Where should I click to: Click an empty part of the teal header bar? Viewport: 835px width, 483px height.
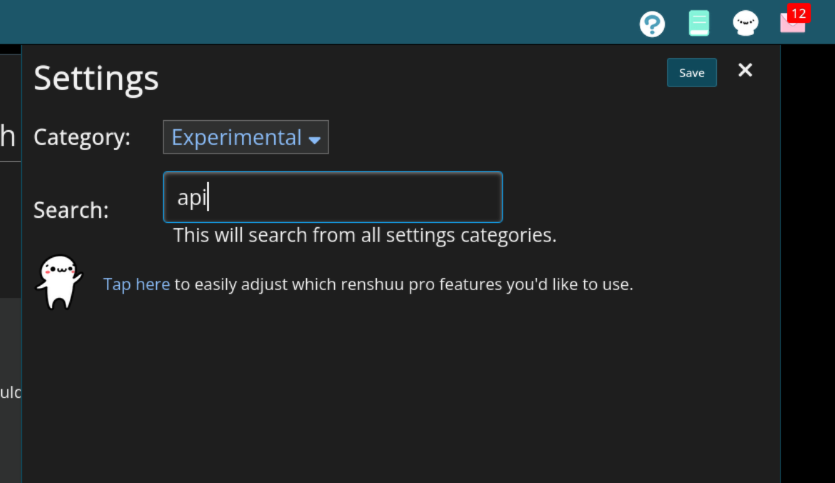[x=320, y=22]
